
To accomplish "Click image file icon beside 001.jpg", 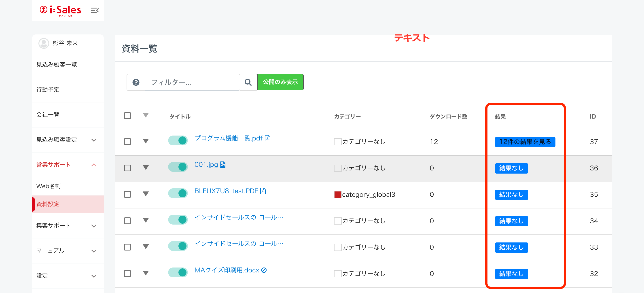I will click(x=223, y=165).
